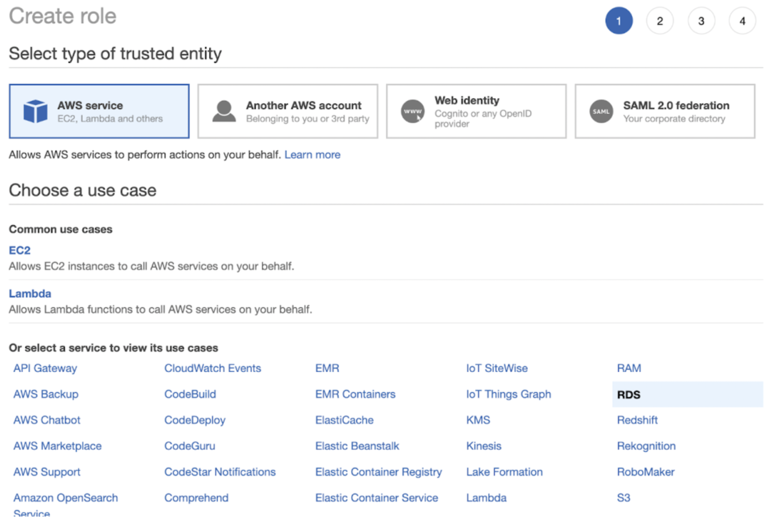Viewport: 769px width, 532px height.
Task: Select KMS service
Action: (478, 420)
